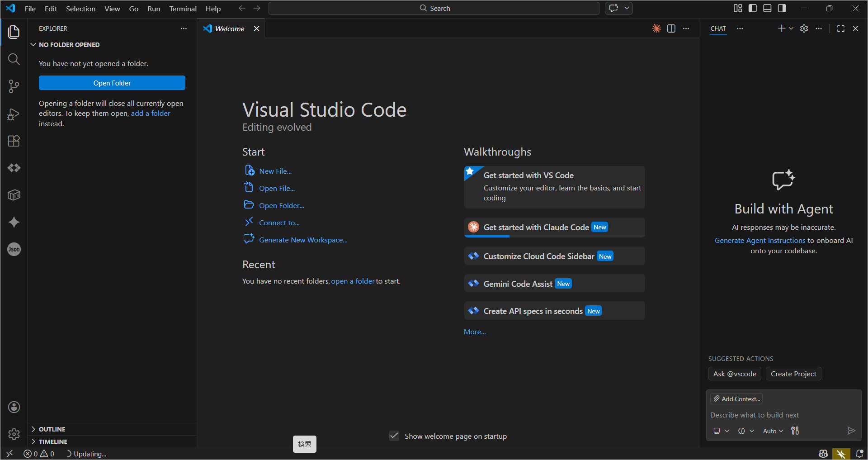Open Chat settings gear icon
Image resolution: width=868 pixels, height=460 pixels.
(x=804, y=28)
